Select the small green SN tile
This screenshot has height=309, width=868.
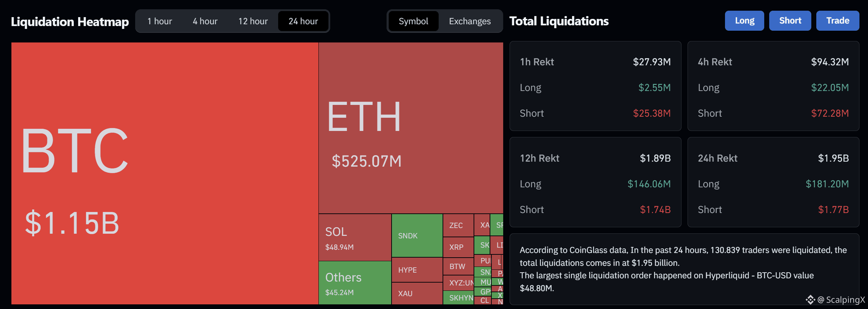pyautogui.click(x=483, y=272)
